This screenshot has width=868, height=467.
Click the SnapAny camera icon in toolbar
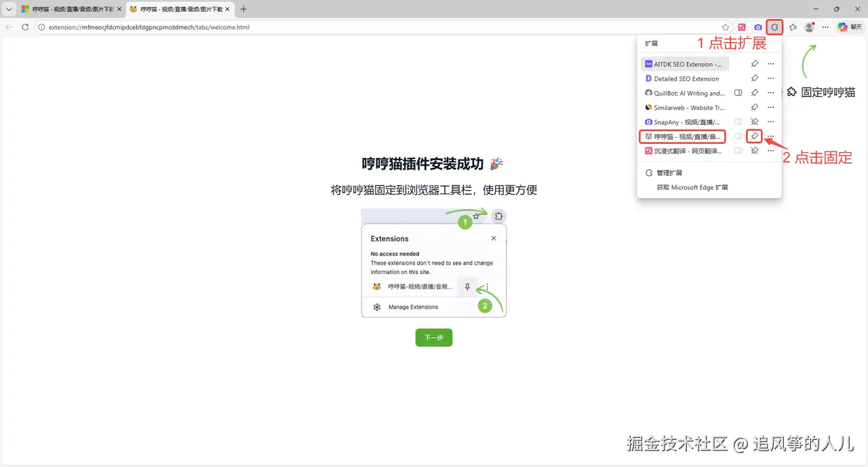coord(758,27)
